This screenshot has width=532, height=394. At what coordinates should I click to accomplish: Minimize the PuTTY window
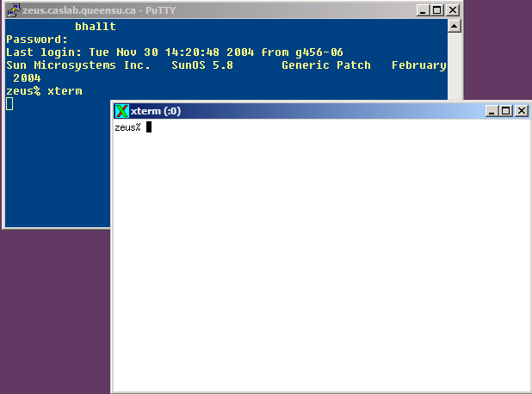click(x=423, y=10)
